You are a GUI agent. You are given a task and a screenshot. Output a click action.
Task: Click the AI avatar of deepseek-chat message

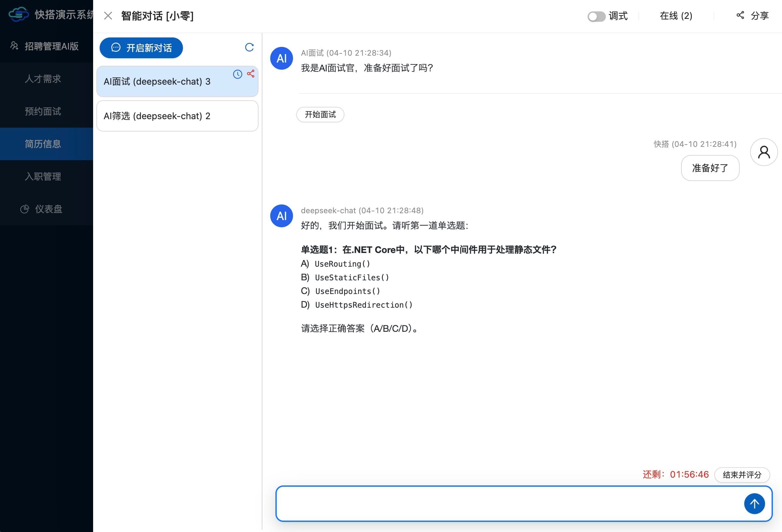(281, 216)
